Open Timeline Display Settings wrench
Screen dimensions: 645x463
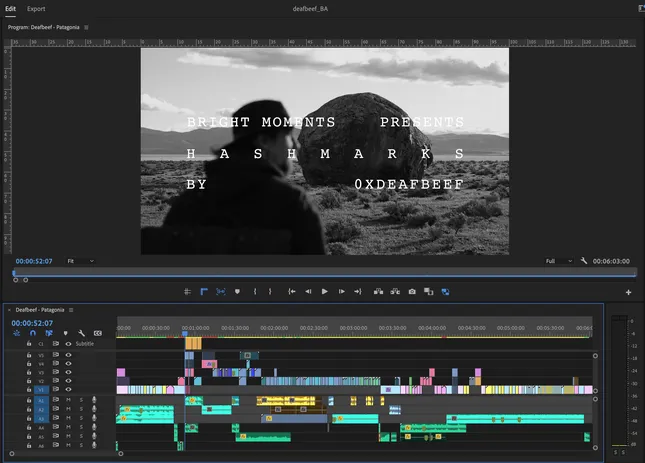(x=81, y=333)
